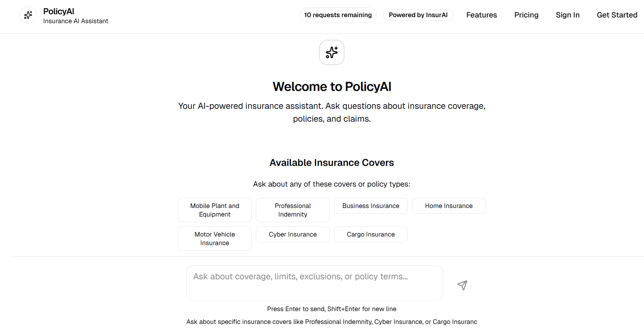Select the Professional Indemnity cover

point(292,210)
